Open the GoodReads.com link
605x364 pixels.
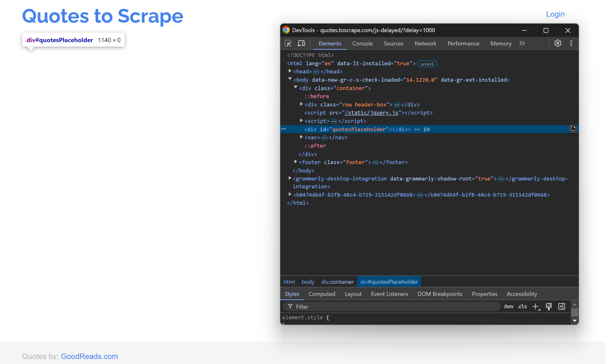point(89,356)
